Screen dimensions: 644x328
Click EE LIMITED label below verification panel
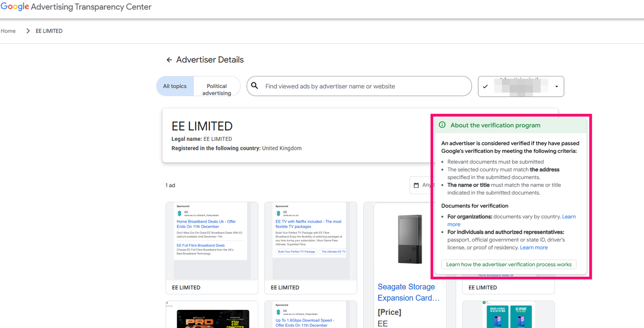pyautogui.click(x=483, y=288)
